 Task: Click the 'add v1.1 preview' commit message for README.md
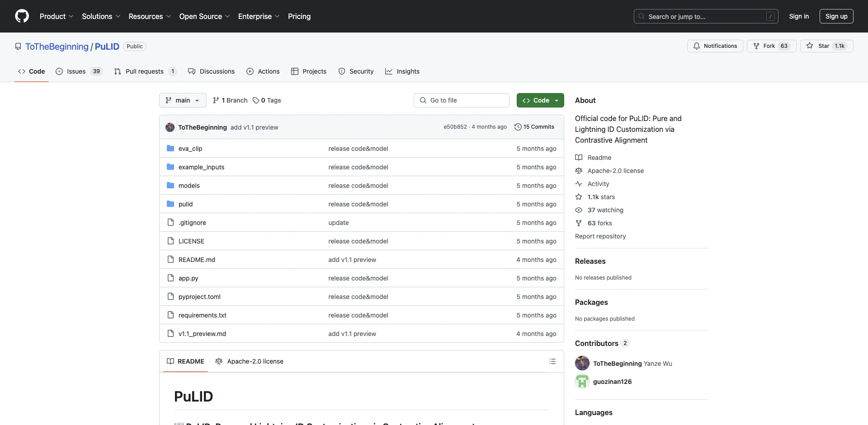pyautogui.click(x=352, y=260)
